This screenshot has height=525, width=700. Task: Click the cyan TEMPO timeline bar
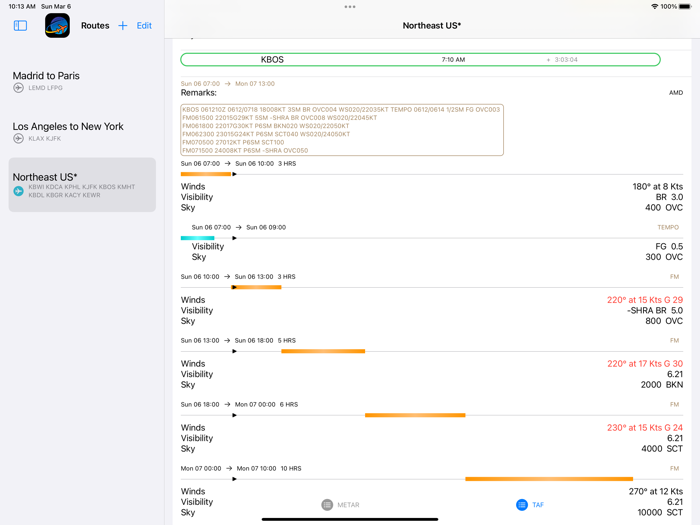[197, 238]
